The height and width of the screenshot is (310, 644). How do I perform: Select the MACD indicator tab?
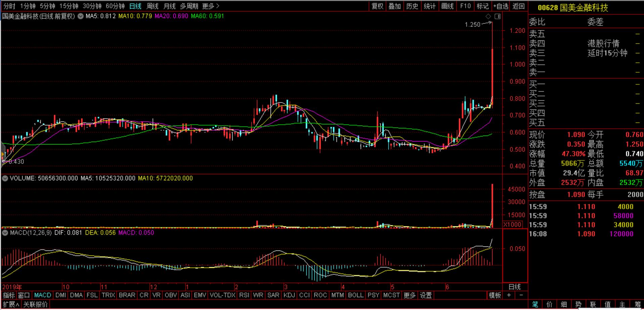43,295
